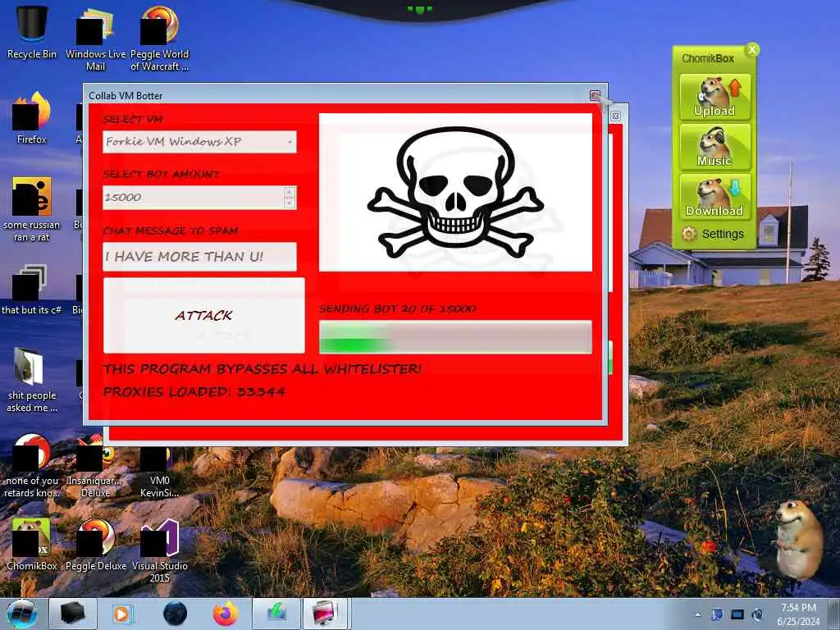Click the skull and crossbones image
Viewport: 840px width, 630px height.
(x=455, y=192)
